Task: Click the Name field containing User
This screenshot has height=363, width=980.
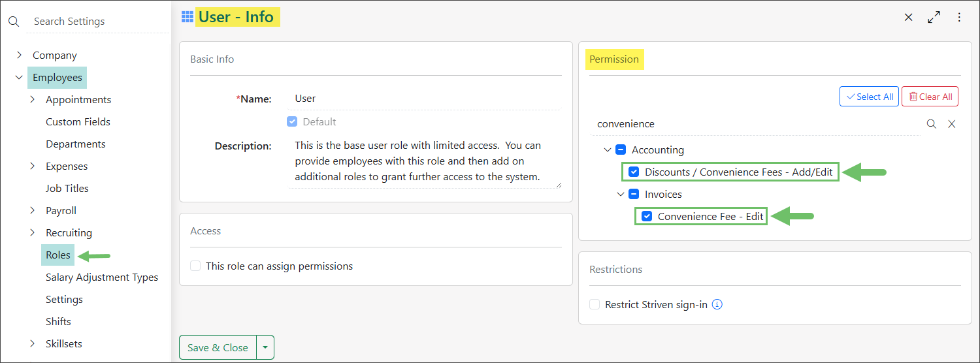Action: [424, 99]
